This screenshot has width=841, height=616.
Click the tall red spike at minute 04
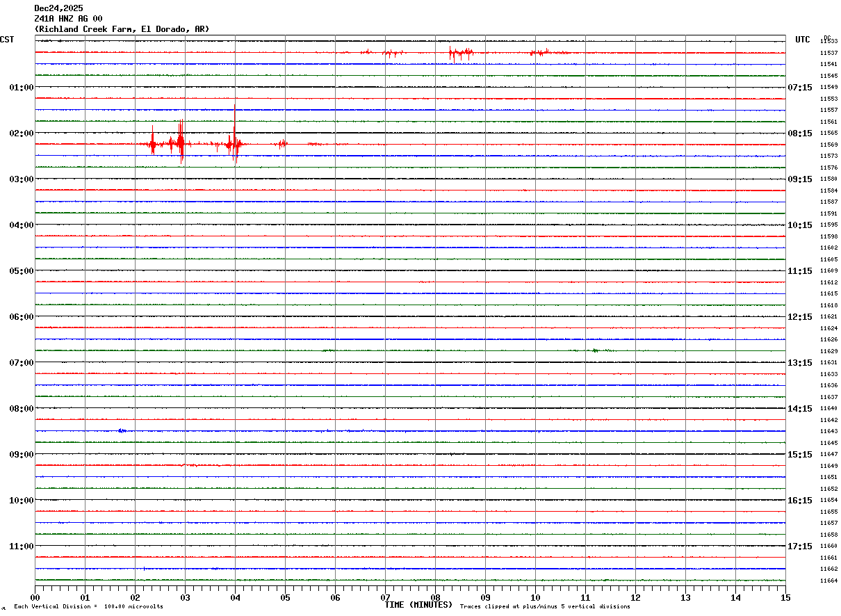point(235,134)
